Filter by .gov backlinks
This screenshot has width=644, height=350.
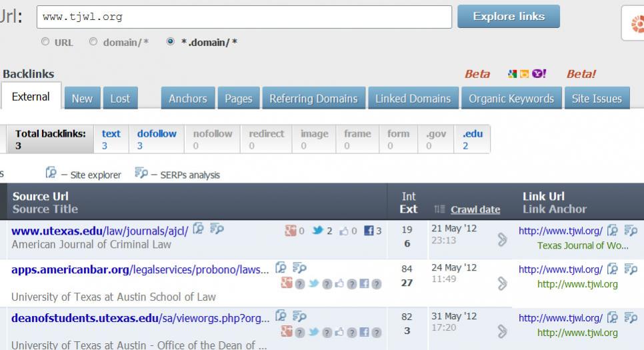[436, 139]
